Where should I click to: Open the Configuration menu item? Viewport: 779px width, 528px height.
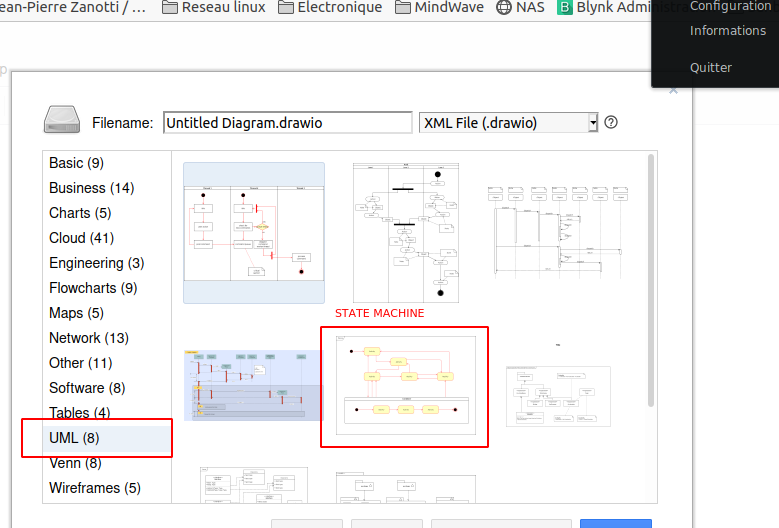730,6
